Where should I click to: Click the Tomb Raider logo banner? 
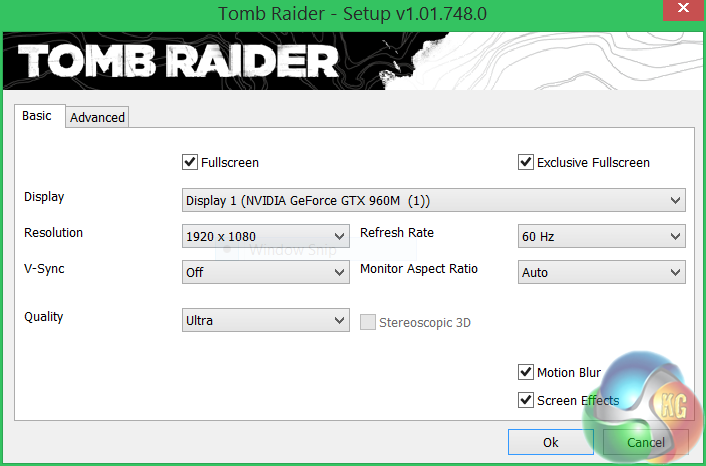[x=353, y=61]
